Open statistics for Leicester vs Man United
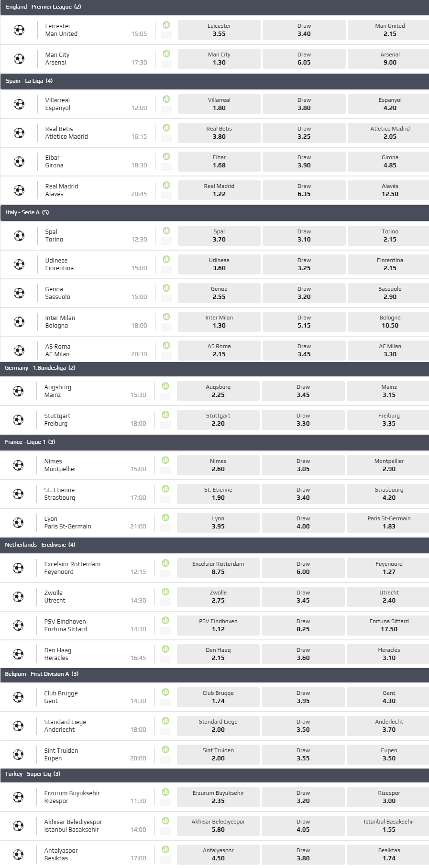This screenshot has width=429, height=868. point(166,25)
